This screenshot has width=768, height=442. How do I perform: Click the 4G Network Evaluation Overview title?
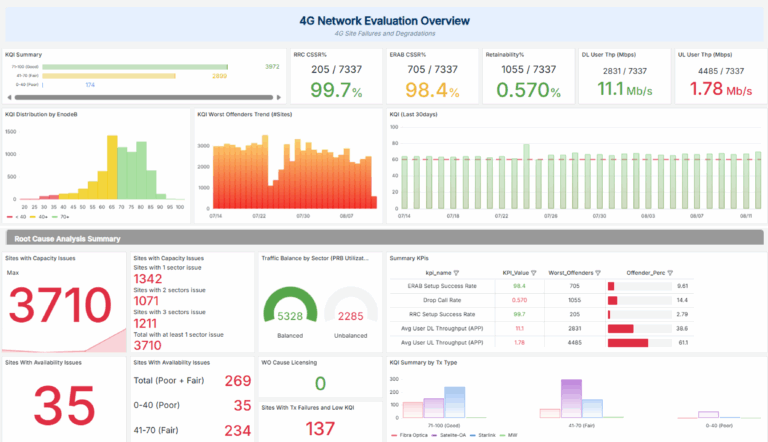[384, 20]
